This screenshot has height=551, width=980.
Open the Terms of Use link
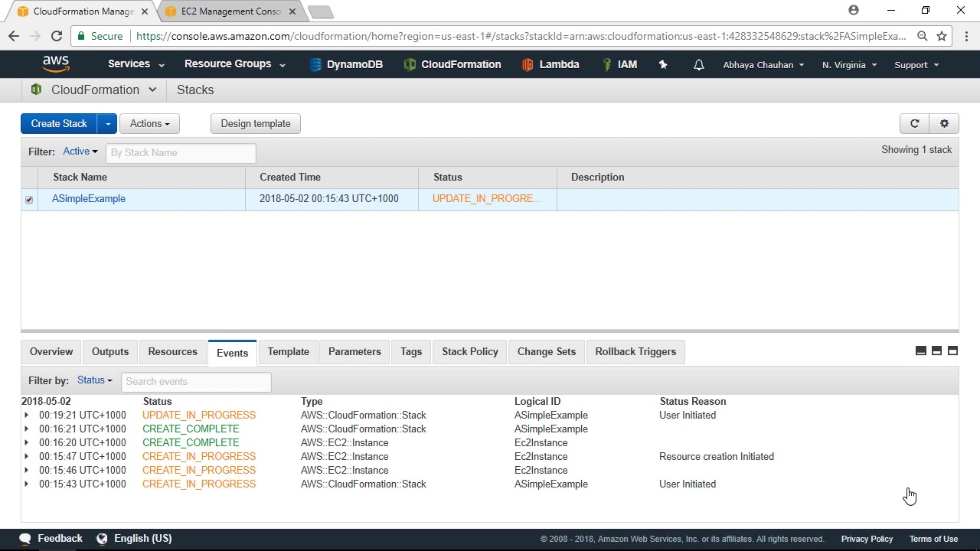click(x=933, y=539)
